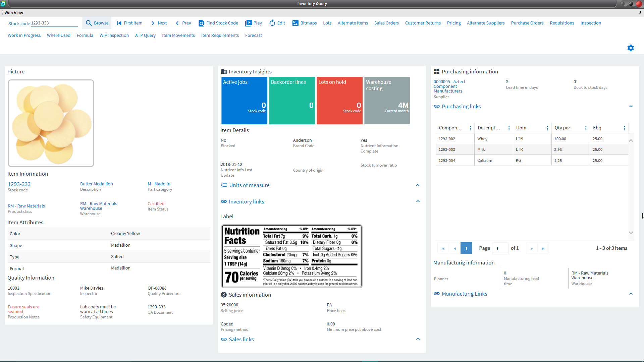Click the Butter Medallion description link
Image resolution: width=644 pixels, height=362 pixels.
pos(96,184)
